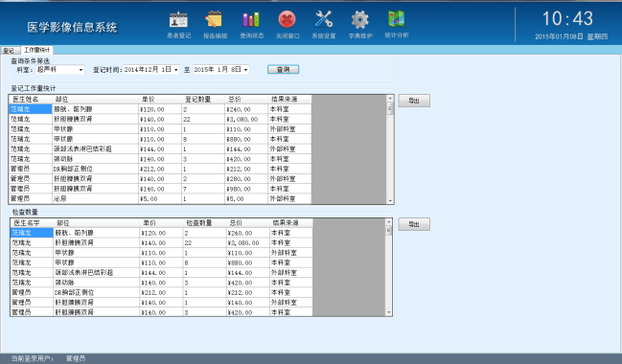Open the end date picker dropdown arrow

click(246, 70)
